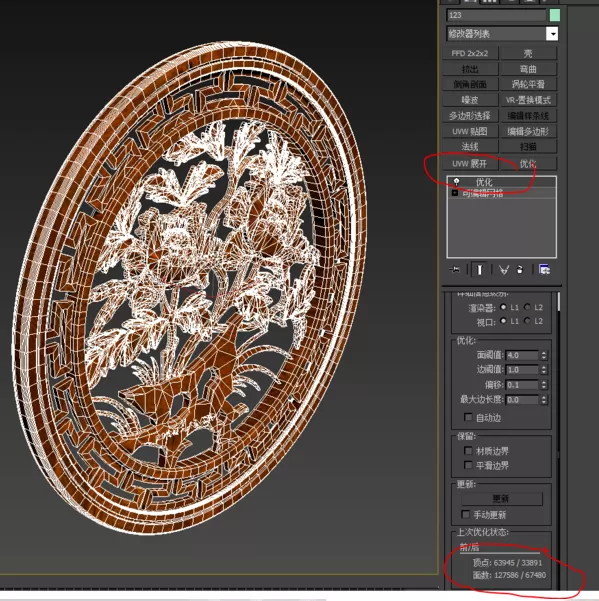
Task: Enable the 自动边 checkbox
Action: coord(468,417)
